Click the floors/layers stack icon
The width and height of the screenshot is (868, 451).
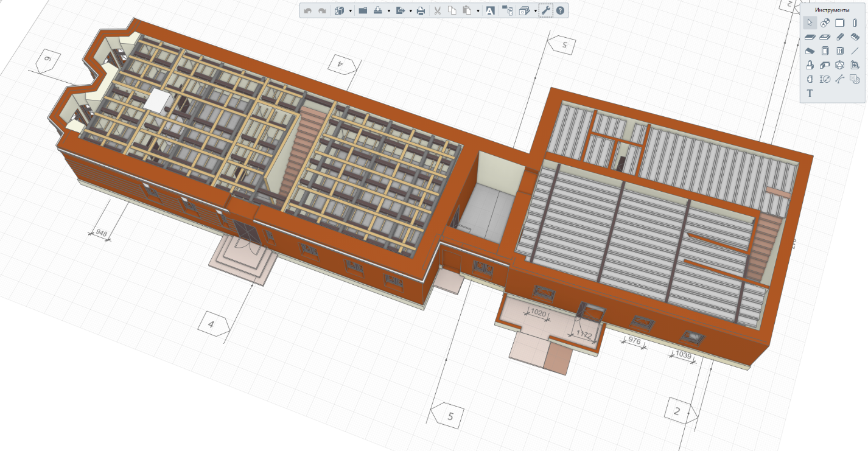click(x=524, y=11)
